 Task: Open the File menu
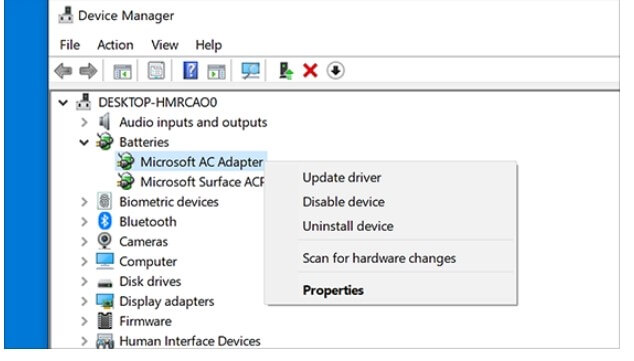[70, 44]
